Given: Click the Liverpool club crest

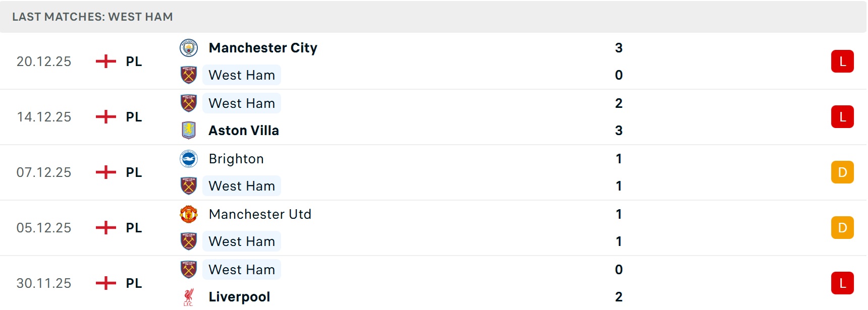Looking at the screenshot, I should pos(189,297).
